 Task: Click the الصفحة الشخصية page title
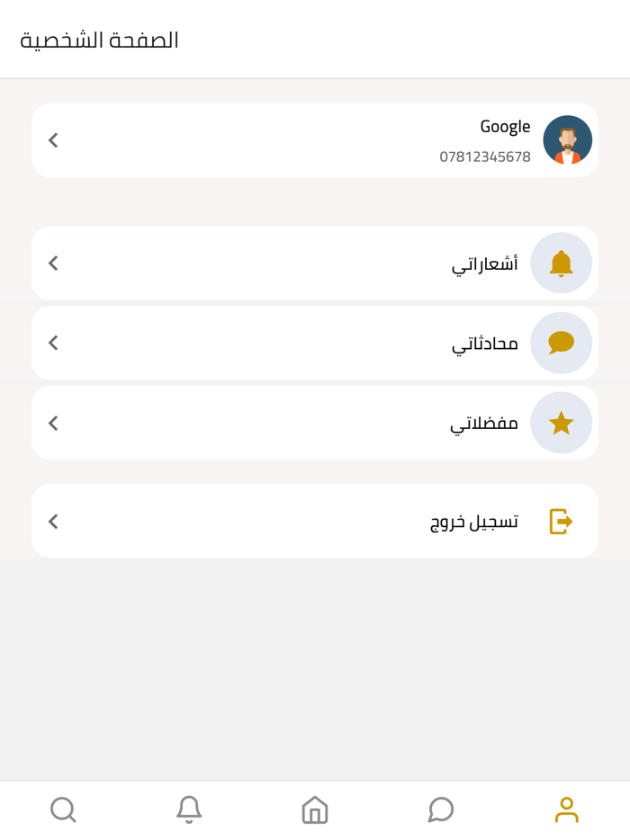99,40
